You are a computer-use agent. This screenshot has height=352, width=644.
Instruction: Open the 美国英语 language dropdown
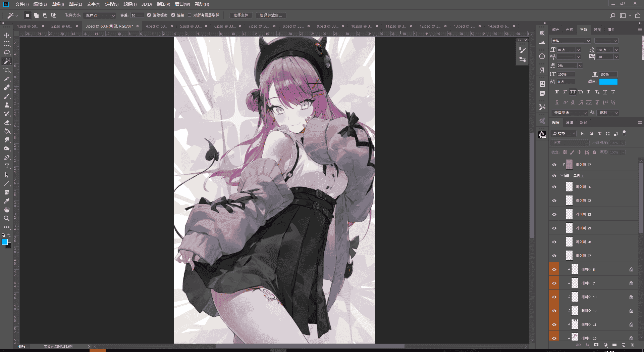coord(570,113)
